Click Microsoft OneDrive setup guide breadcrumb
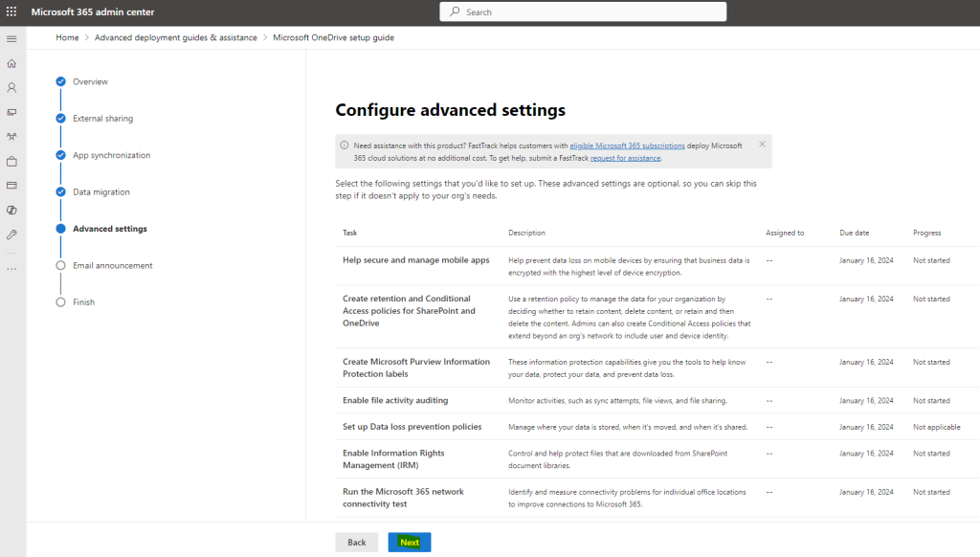 tap(334, 37)
